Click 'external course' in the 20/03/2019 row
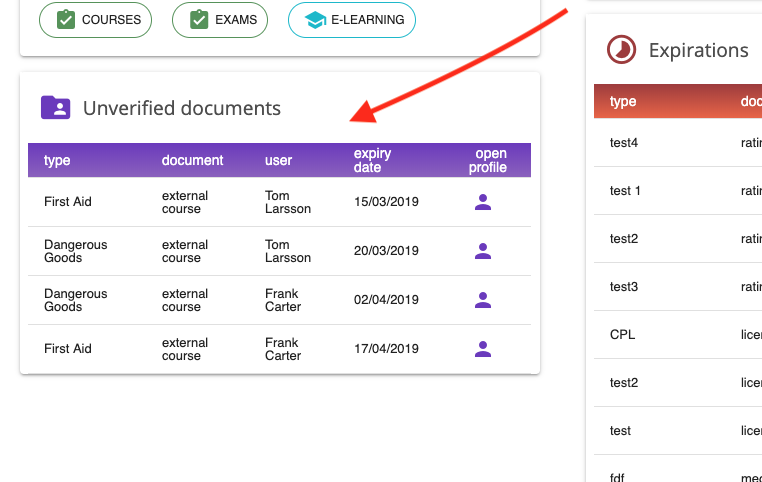 (x=185, y=251)
